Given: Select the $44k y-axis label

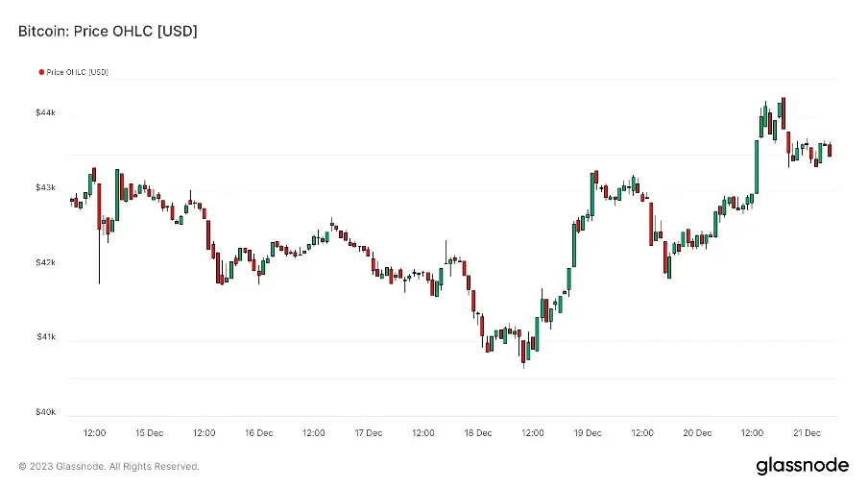Looking at the screenshot, I should coord(45,113).
